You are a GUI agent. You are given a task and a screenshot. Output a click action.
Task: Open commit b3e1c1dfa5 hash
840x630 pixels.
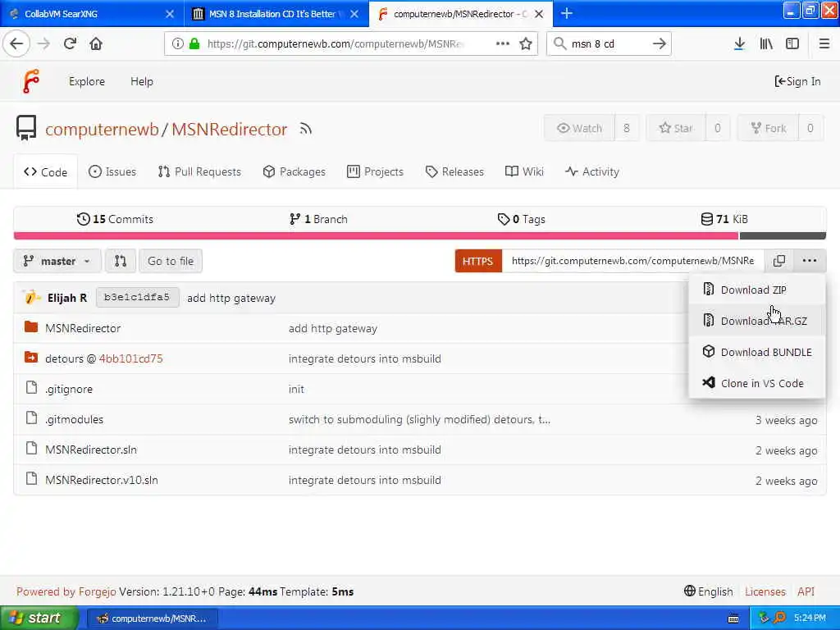coord(137,297)
